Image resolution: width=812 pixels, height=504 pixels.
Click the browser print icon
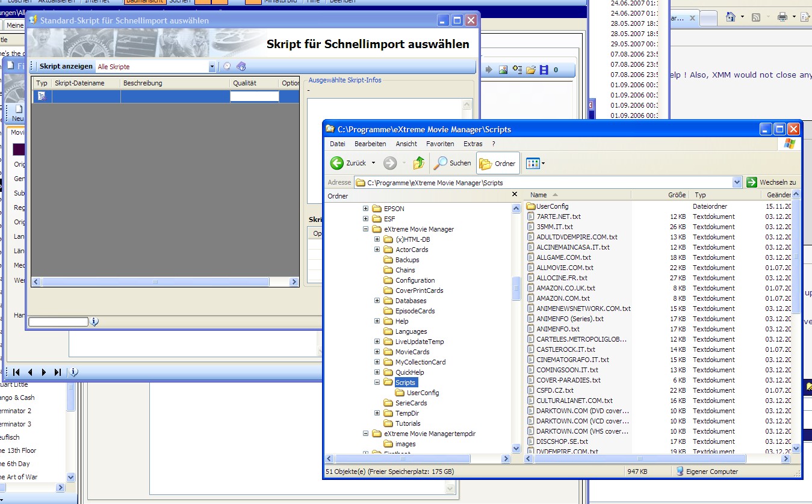pyautogui.click(x=782, y=17)
